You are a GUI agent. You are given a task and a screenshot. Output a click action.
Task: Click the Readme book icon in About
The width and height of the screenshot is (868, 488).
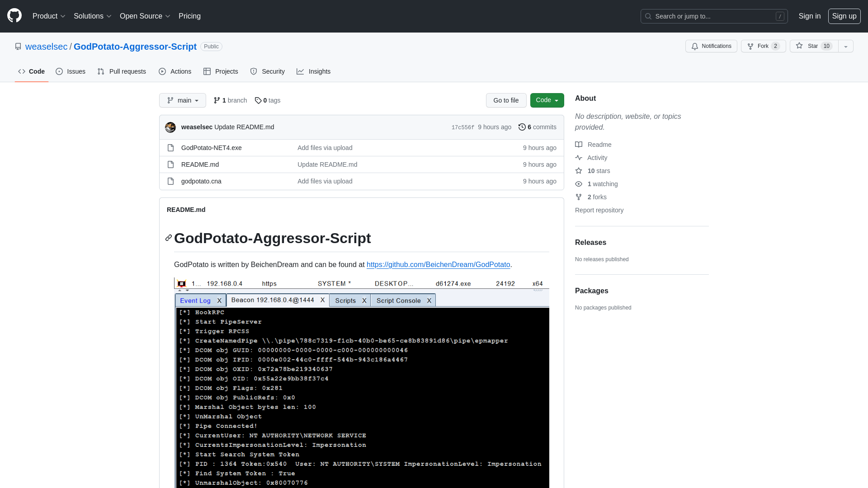(579, 145)
